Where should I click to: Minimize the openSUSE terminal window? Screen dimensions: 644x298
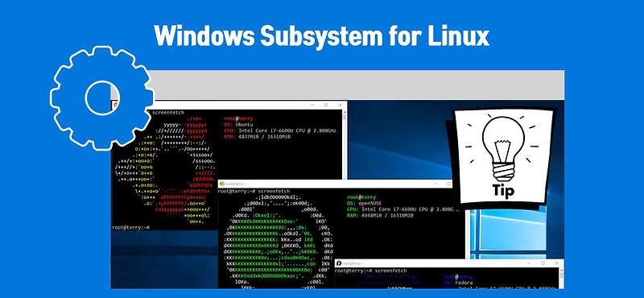(x=436, y=184)
